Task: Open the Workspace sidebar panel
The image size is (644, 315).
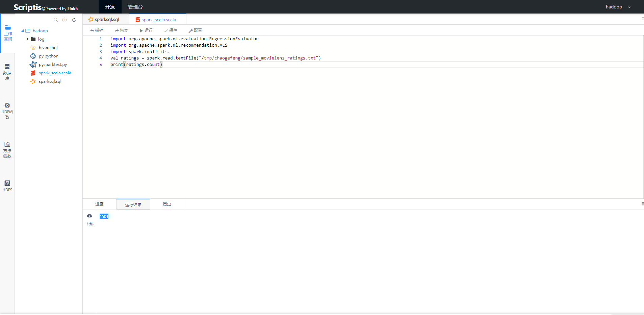Action: (x=8, y=33)
